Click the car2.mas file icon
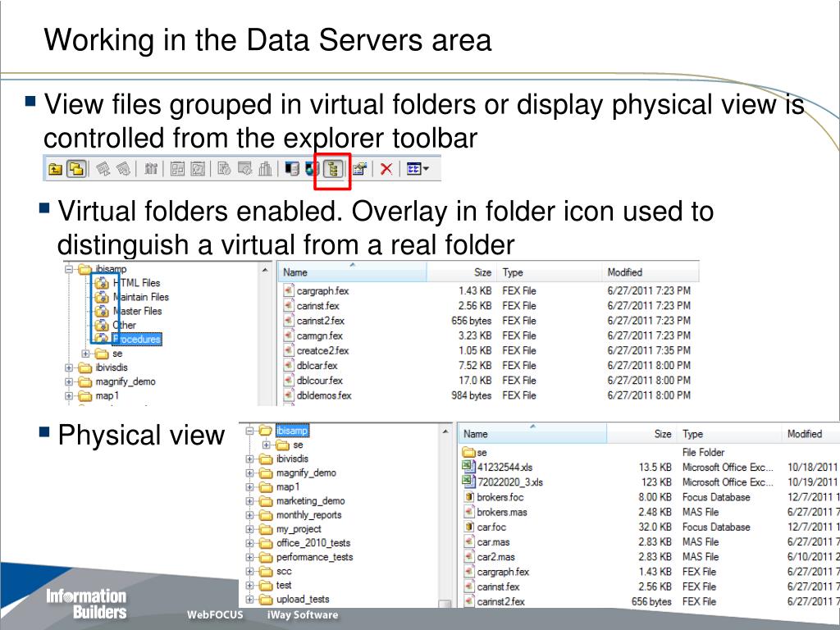840x630 pixels. pos(468,557)
